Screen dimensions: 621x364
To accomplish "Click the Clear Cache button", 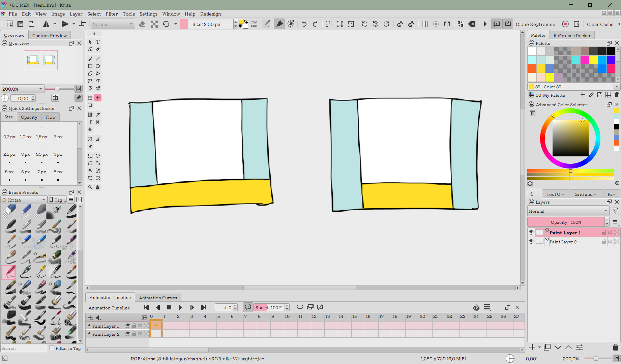I will pyautogui.click(x=600, y=24).
